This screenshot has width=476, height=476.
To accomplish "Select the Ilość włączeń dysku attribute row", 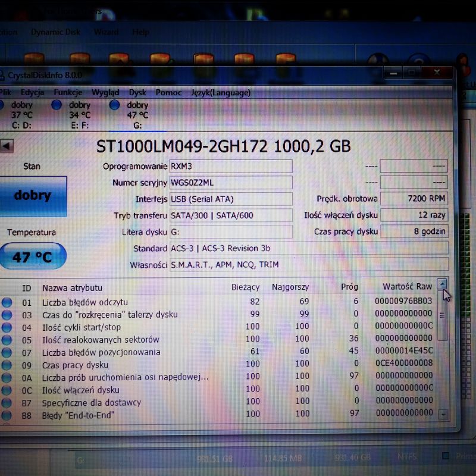I will tap(218, 389).
